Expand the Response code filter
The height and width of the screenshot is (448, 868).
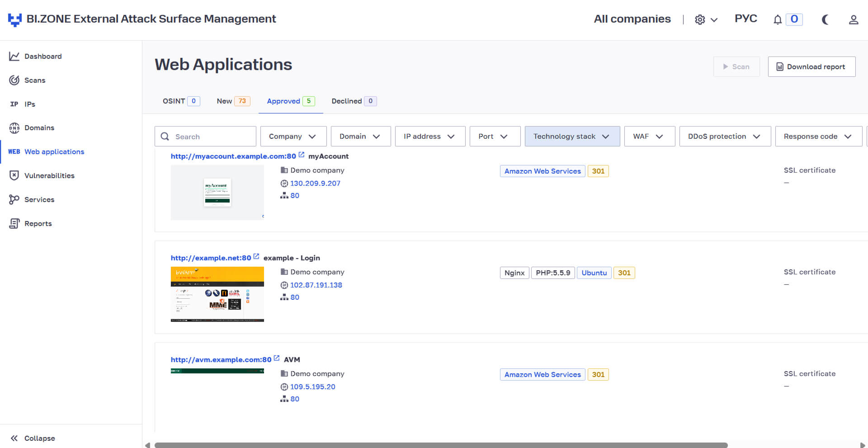click(819, 137)
